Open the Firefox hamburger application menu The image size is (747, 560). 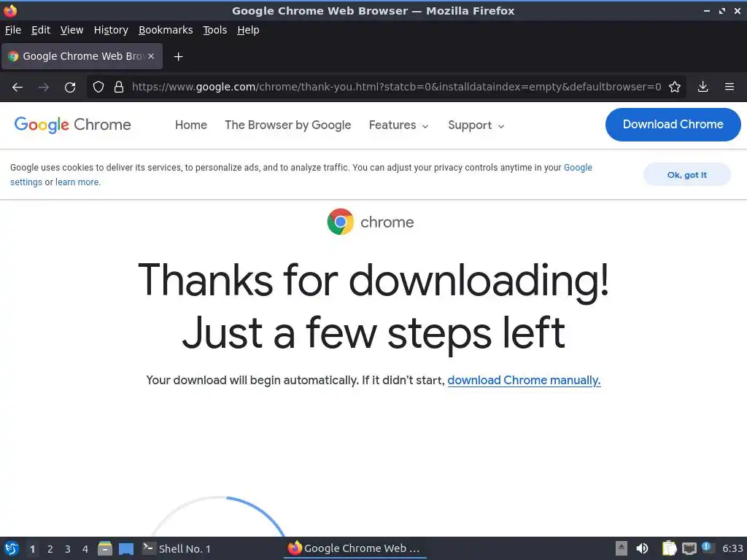(729, 87)
